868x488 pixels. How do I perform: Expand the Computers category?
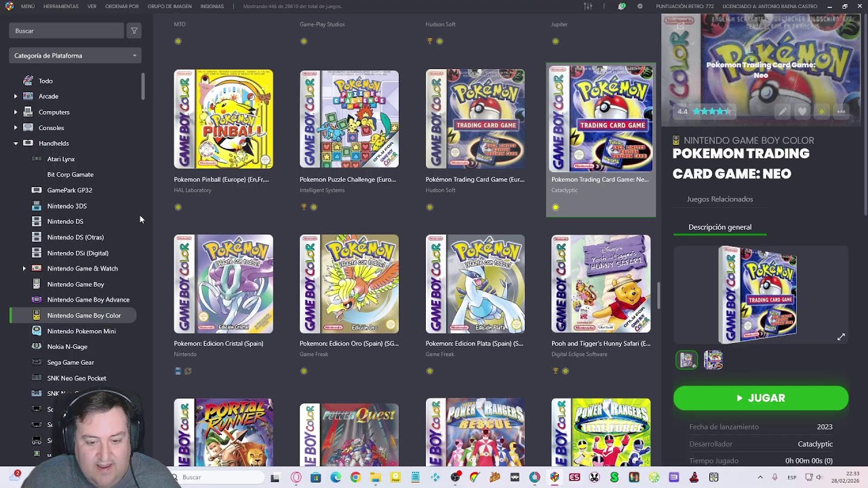coord(16,112)
